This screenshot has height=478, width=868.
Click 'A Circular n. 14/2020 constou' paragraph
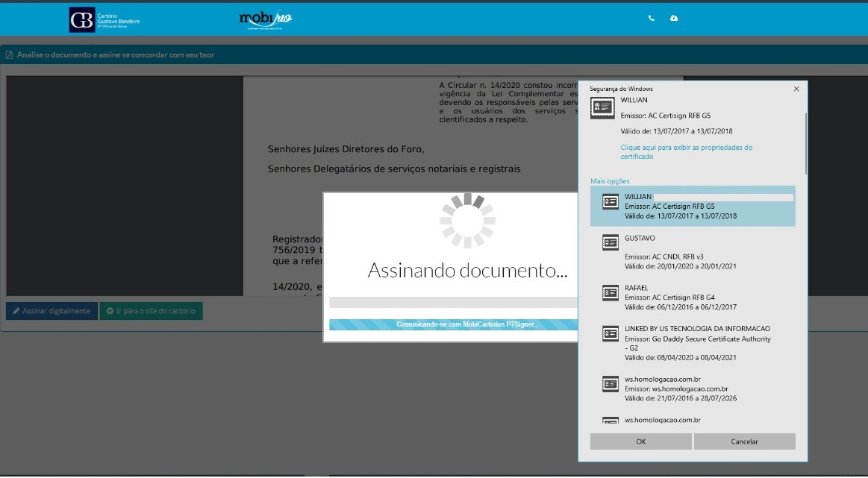click(x=508, y=102)
